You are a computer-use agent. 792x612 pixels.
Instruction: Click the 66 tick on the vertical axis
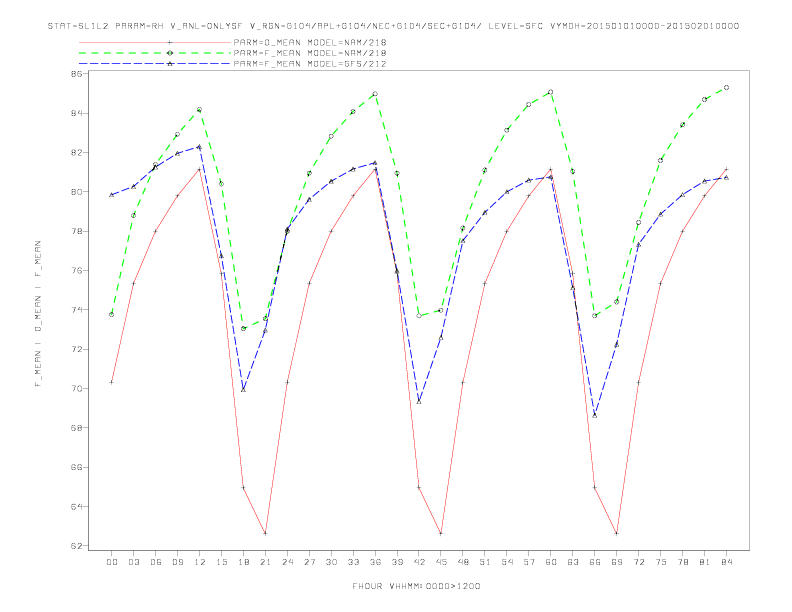click(76, 467)
